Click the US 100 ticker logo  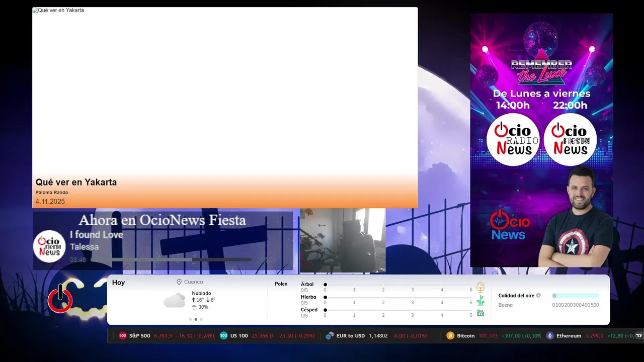tap(224, 336)
